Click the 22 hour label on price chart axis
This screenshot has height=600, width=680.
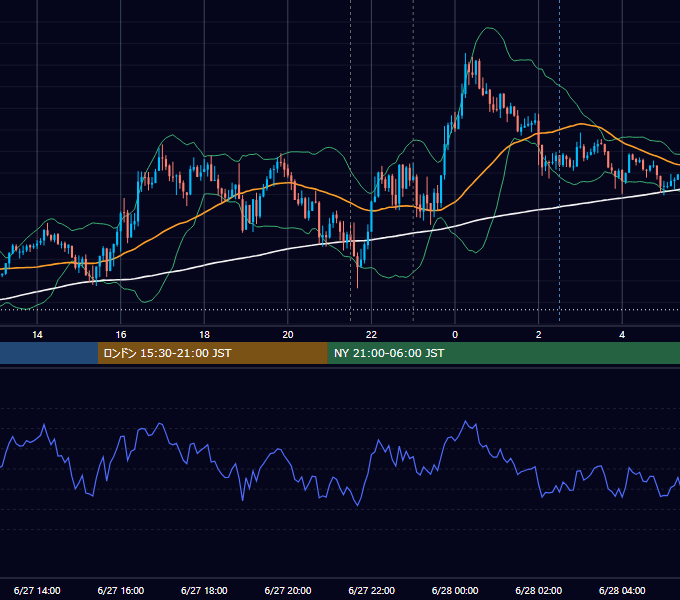pos(371,335)
